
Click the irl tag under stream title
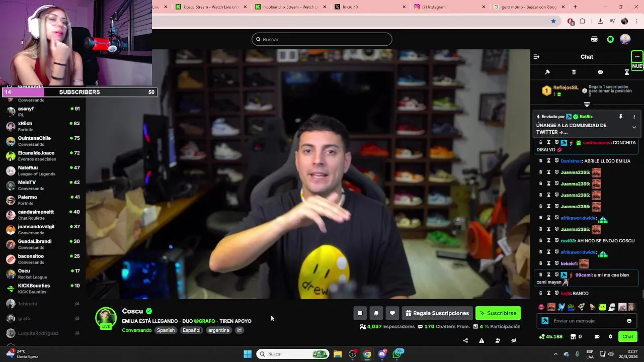pos(239,330)
